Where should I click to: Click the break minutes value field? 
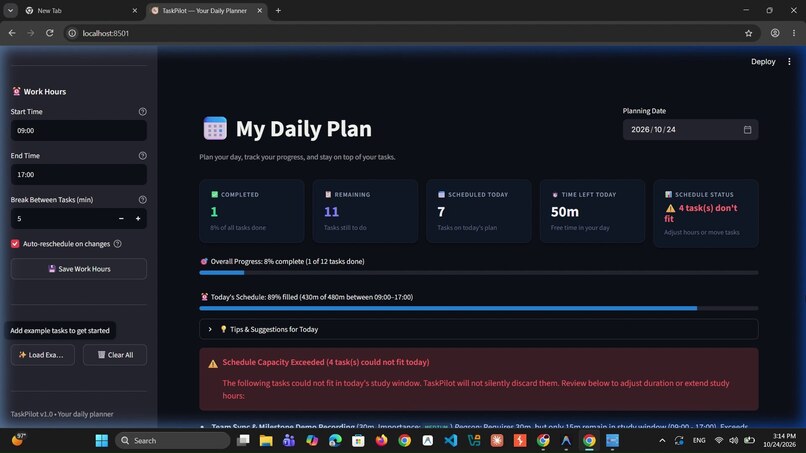(x=62, y=219)
